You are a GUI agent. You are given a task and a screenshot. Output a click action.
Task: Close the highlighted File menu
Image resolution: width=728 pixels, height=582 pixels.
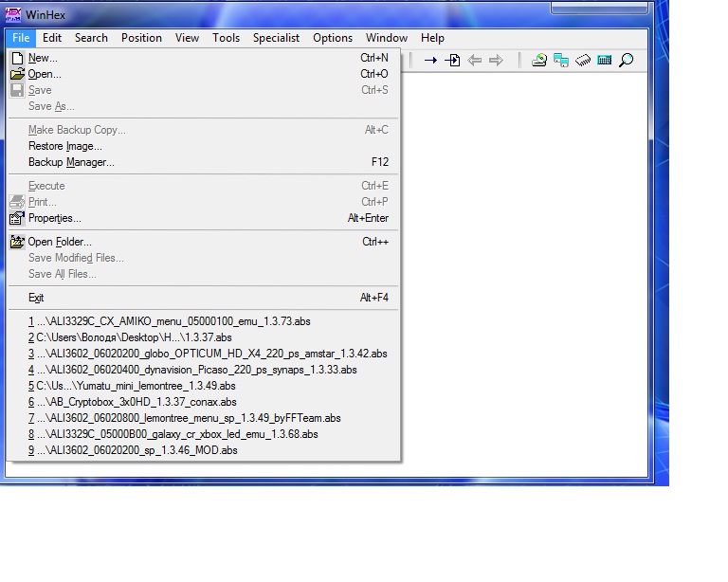coord(21,38)
